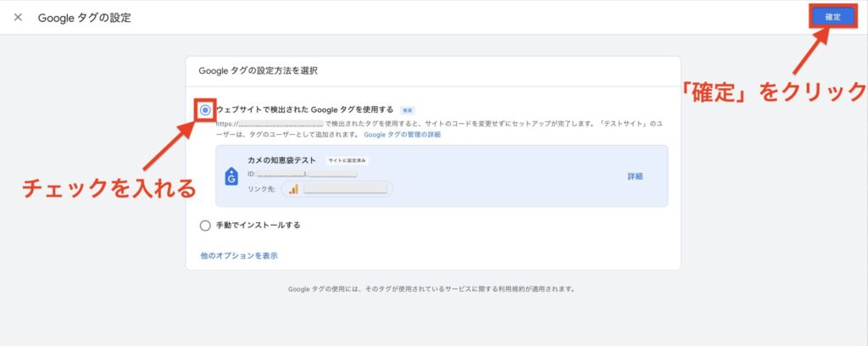Click the 推奨 badge beside first option
The image size is (868, 346).
coord(408,110)
